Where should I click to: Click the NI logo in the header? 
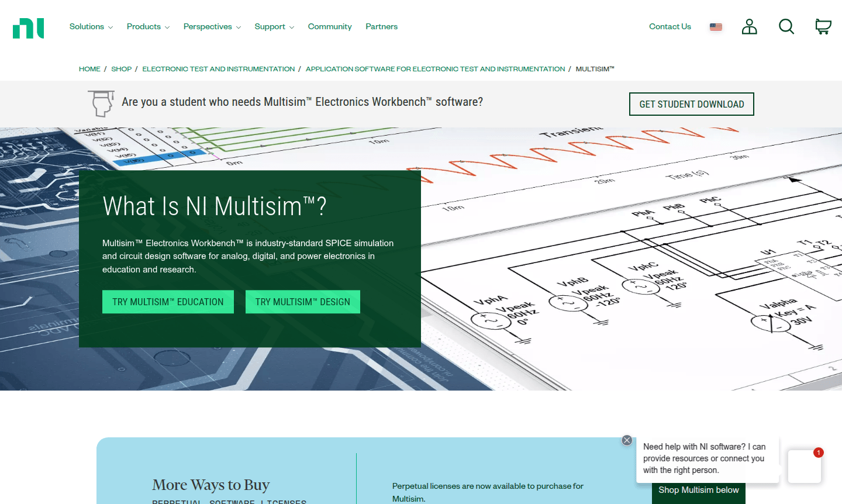pyautogui.click(x=28, y=26)
